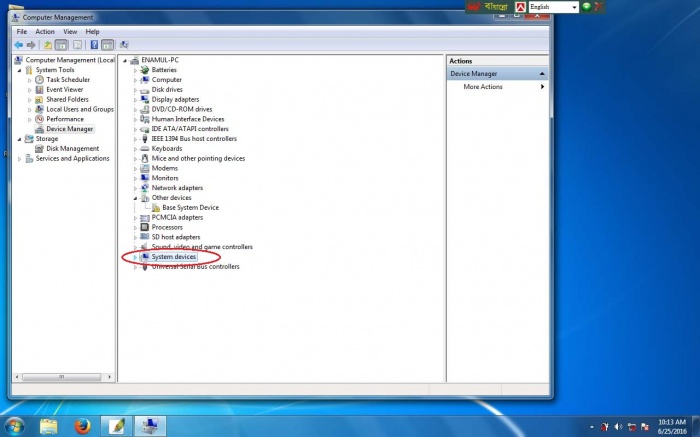Open the English language dropdown
Viewport: 700px width, 437px height.
[574, 7]
